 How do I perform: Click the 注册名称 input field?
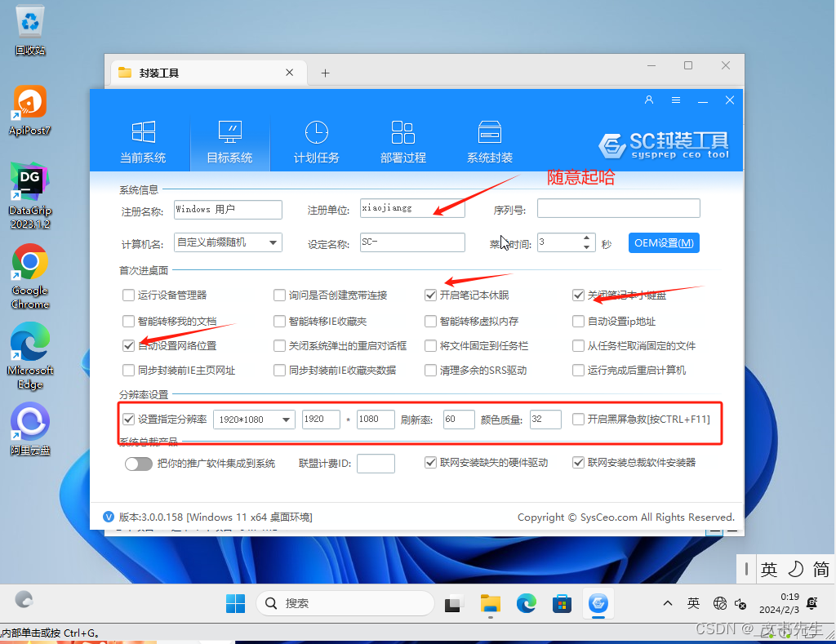[x=229, y=210]
